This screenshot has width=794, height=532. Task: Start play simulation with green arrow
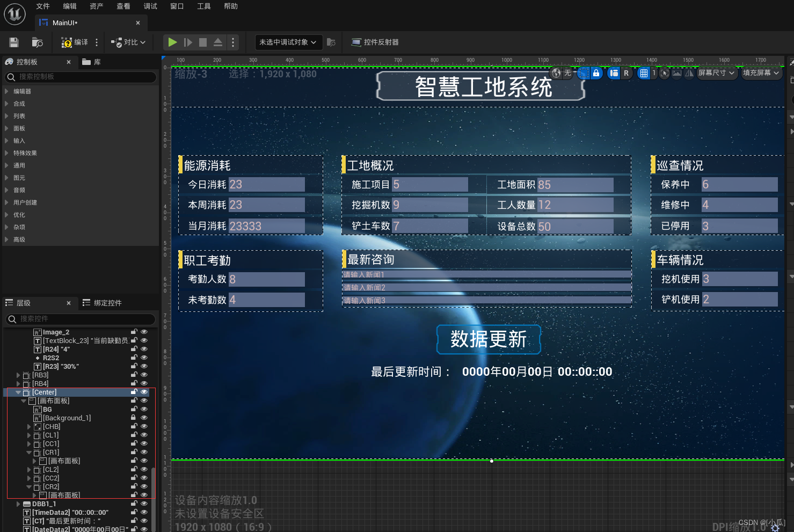(172, 42)
